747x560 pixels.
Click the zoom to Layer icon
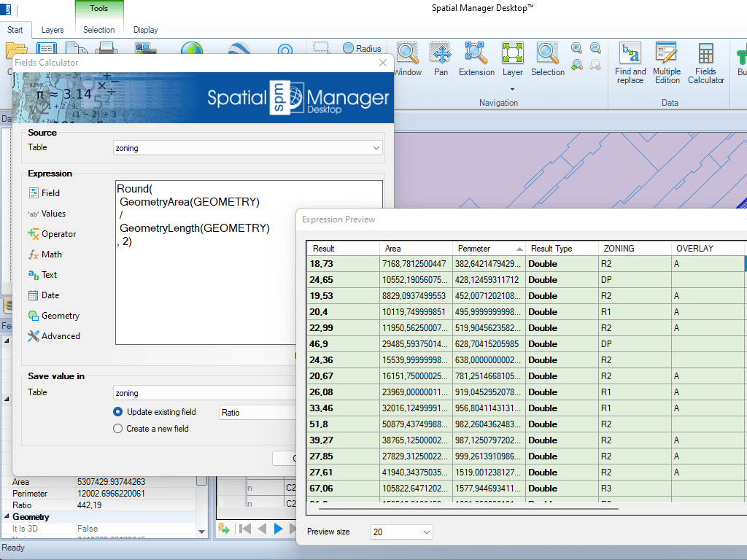click(513, 53)
